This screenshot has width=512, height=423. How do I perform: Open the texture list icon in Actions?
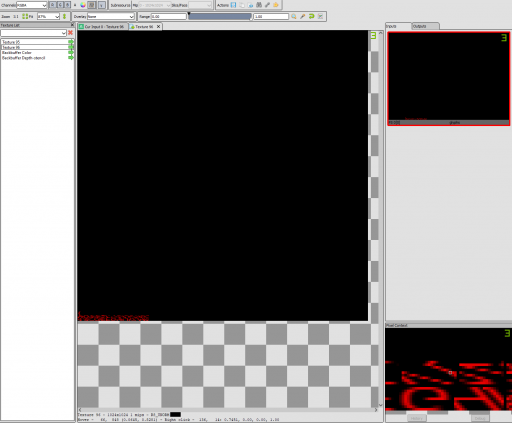pos(250,5)
